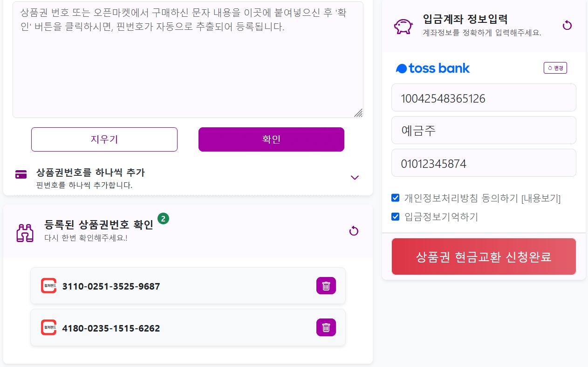Reset the registered voucher number list

(x=354, y=231)
